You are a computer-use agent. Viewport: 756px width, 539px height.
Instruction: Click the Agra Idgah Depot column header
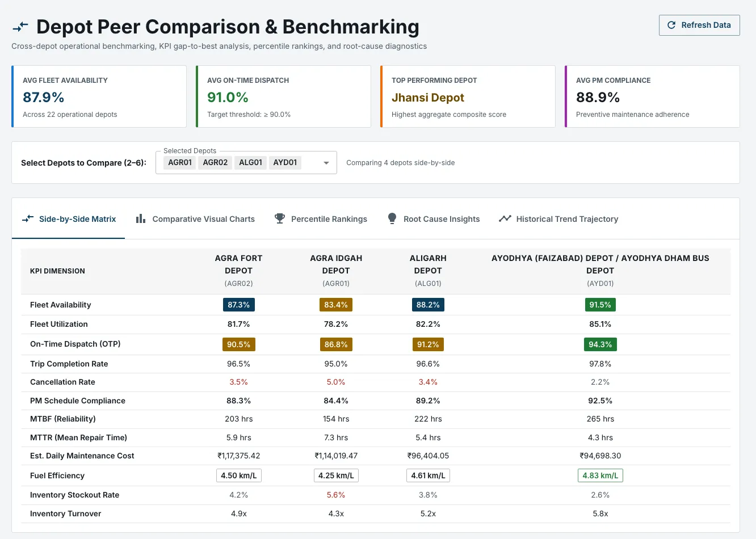[336, 271]
